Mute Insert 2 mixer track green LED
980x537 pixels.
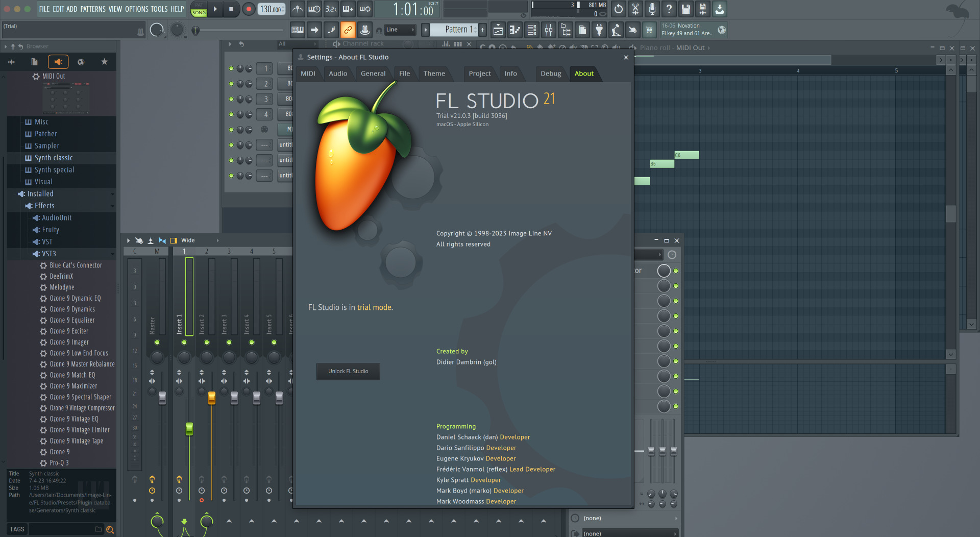click(207, 342)
